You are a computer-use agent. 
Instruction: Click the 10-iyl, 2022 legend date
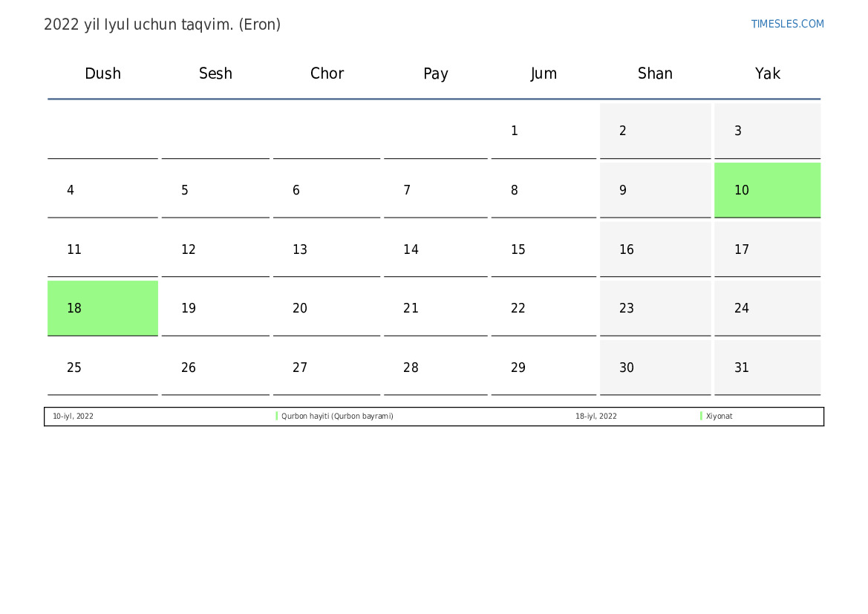[73, 417]
